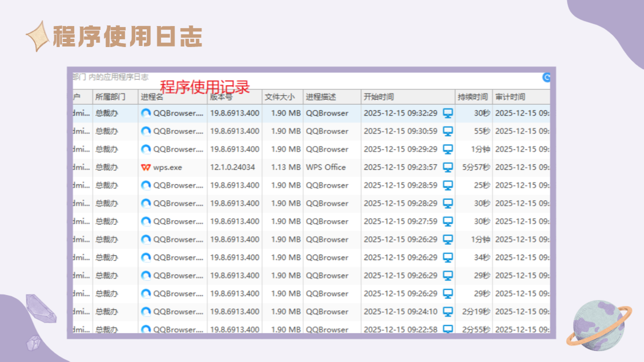
Task: Click the monitor icon in the 09:29:29 row
Action: click(x=447, y=149)
